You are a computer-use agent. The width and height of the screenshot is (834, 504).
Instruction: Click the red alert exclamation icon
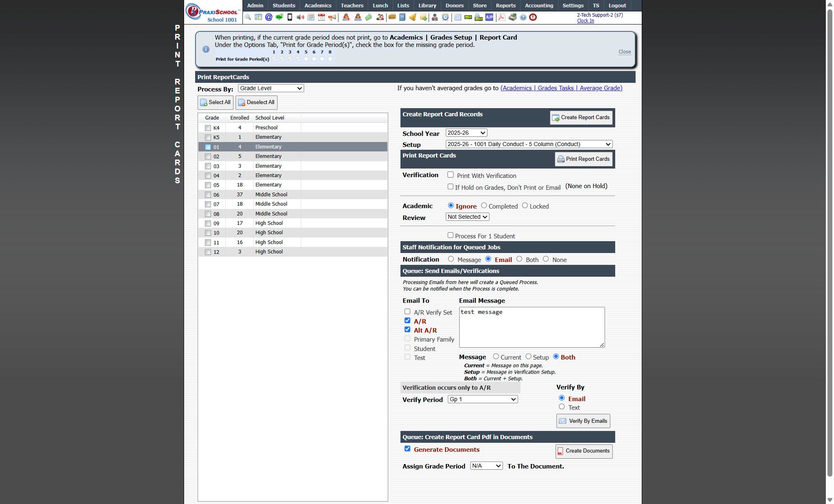[x=533, y=17]
